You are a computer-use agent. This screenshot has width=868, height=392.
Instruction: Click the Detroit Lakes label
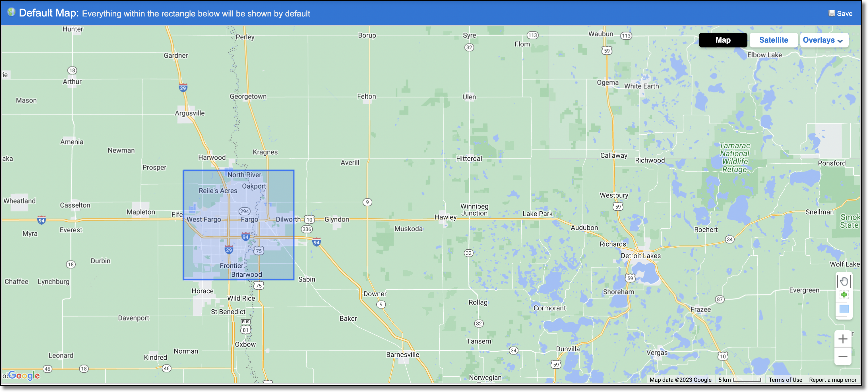640,256
